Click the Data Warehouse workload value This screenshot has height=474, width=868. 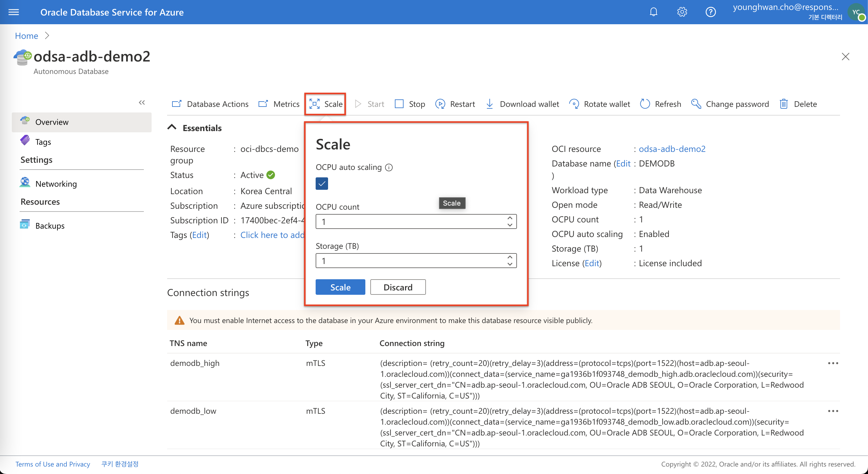click(x=670, y=190)
